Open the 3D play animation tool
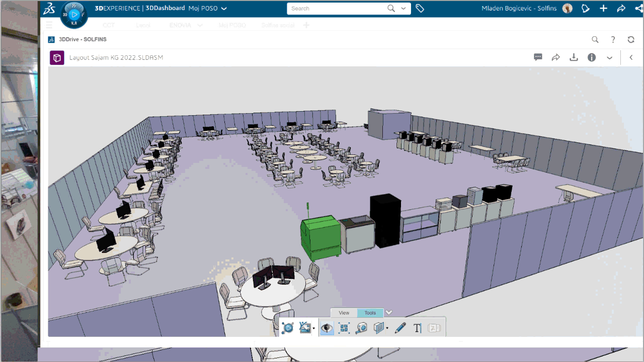644x362 pixels. (288, 328)
